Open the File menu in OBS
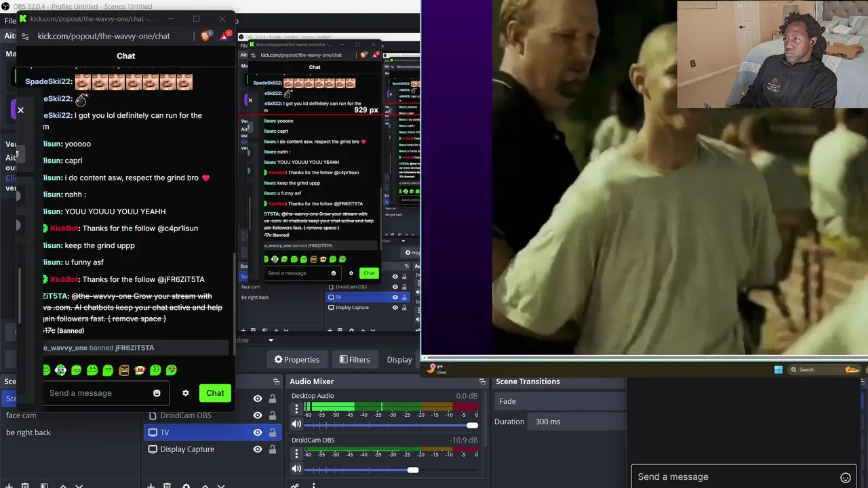This screenshot has width=868, height=488. 10,20
